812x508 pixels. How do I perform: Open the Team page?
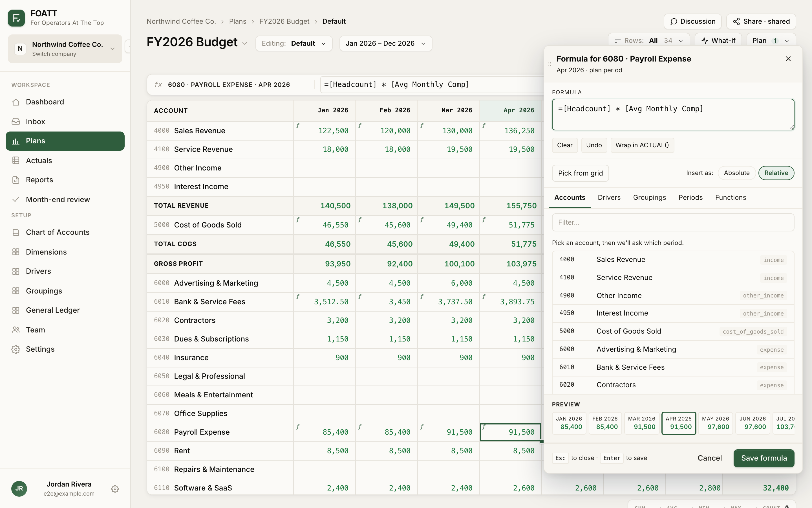point(65,330)
